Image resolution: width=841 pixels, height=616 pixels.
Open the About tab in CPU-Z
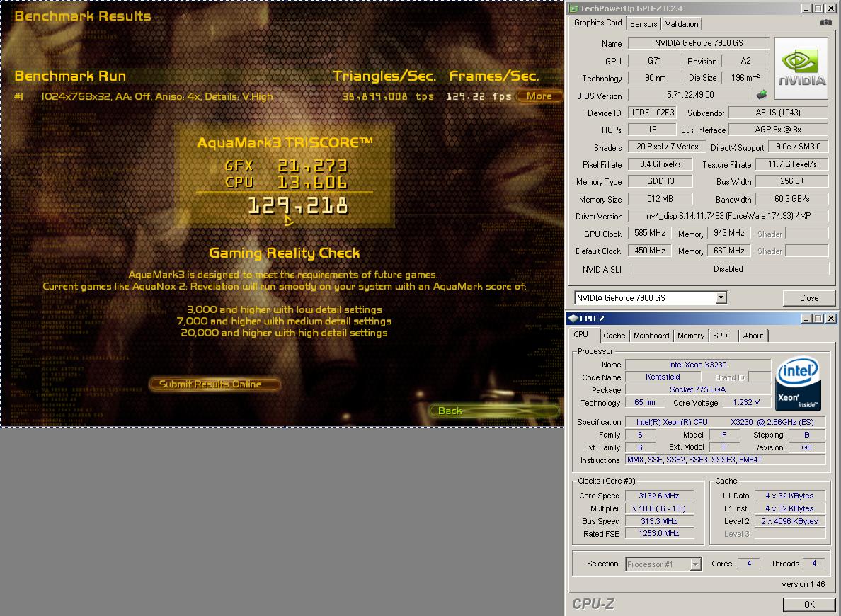click(x=753, y=336)
